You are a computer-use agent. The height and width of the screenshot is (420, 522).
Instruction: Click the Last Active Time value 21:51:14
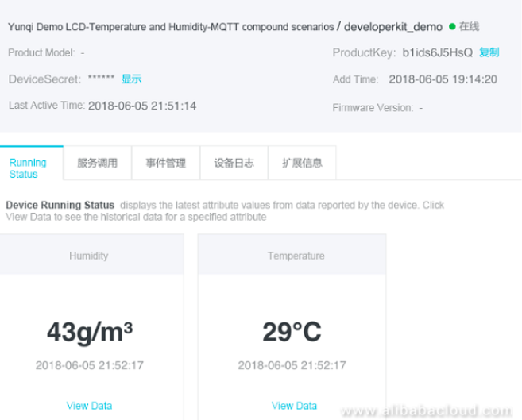coord(142,106)
